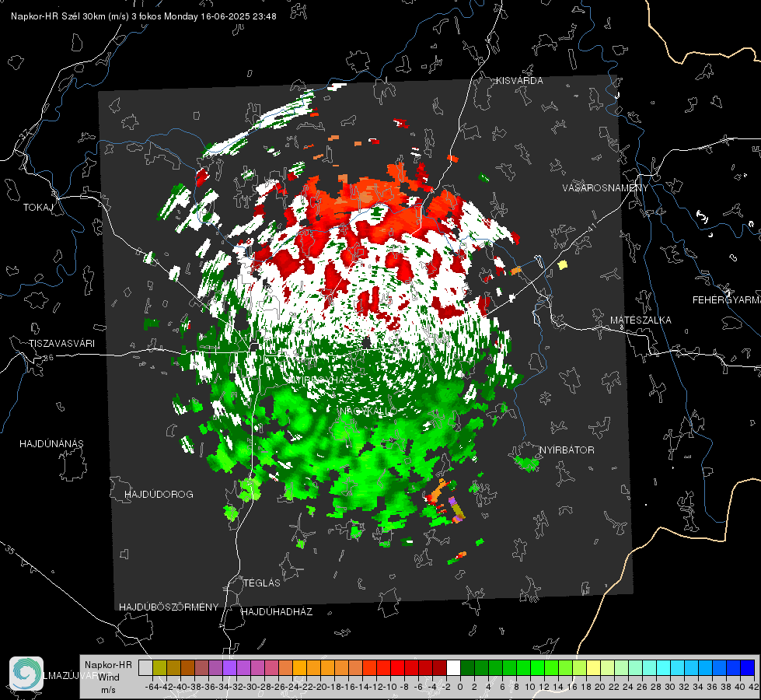Pick the red swatch between -10 and -8
Screen dimensions: 761x700
397,667
